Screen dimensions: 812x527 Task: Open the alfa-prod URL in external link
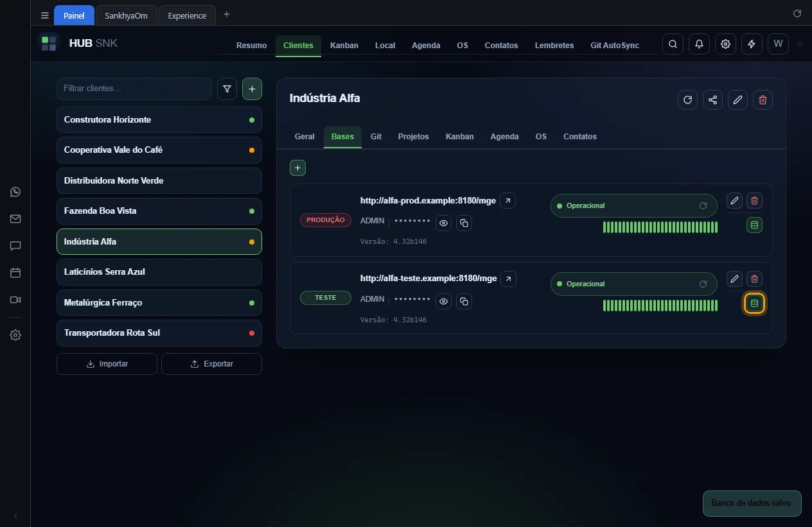(508, 201)
